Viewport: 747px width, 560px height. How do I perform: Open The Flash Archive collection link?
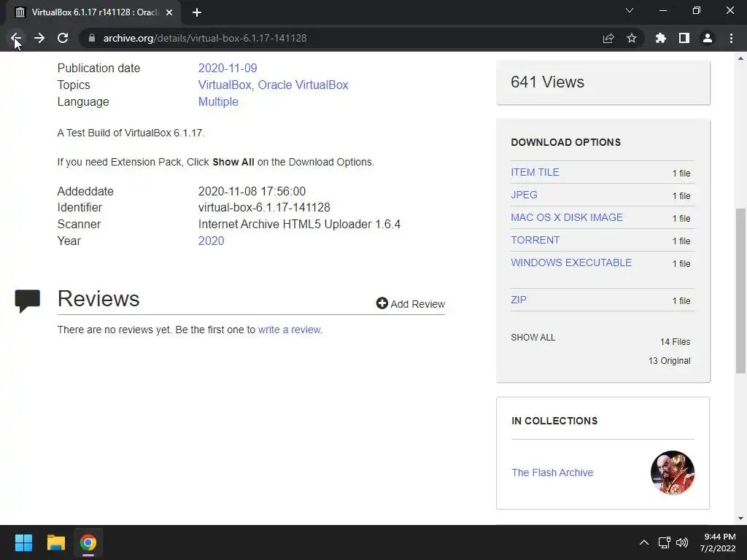pyautogui.click(x=553, y=472)
